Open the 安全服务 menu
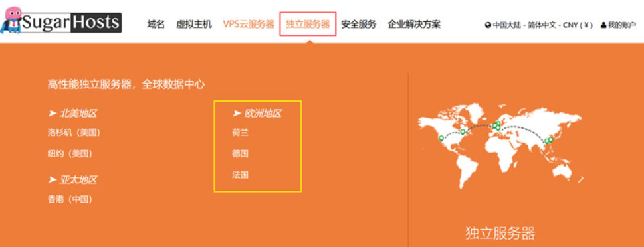This screenshot has height=247, width=644. [359, 24]
